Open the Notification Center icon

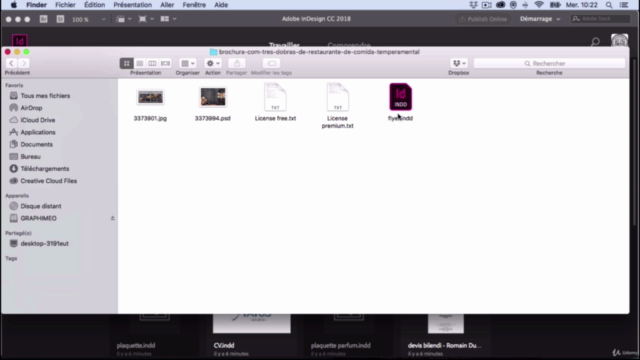(624, 5)
